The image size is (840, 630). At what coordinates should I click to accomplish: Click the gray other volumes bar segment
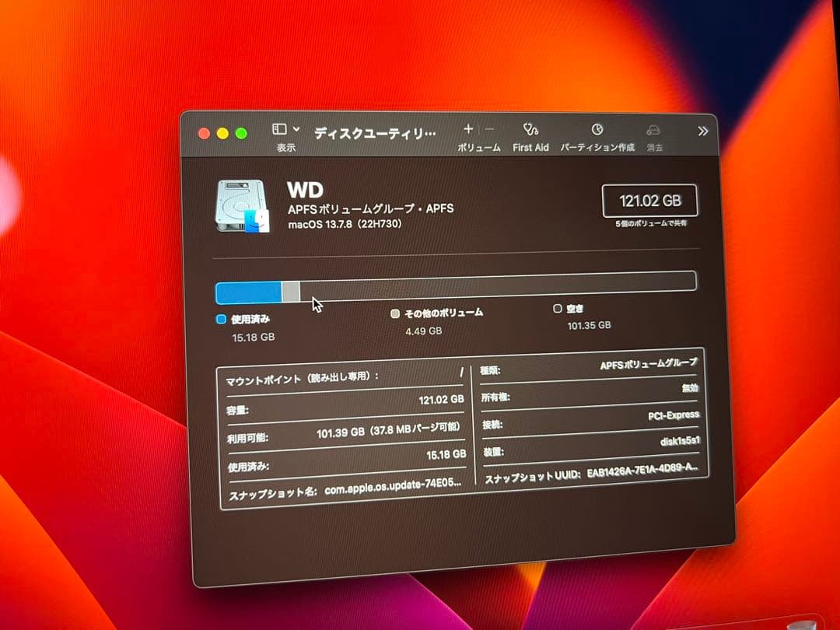[291, 292]
